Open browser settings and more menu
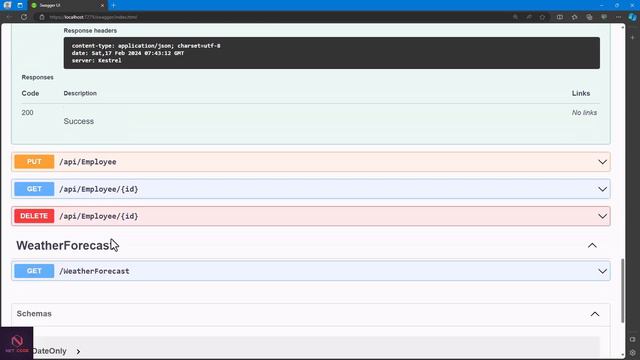The image size is (640, 360). [618, 17]
